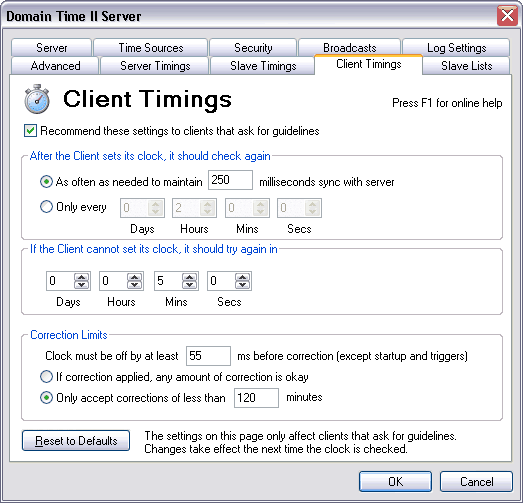Select the Only every radio button
The height and width of the screenshot is (503, 523).
point(46,206)
